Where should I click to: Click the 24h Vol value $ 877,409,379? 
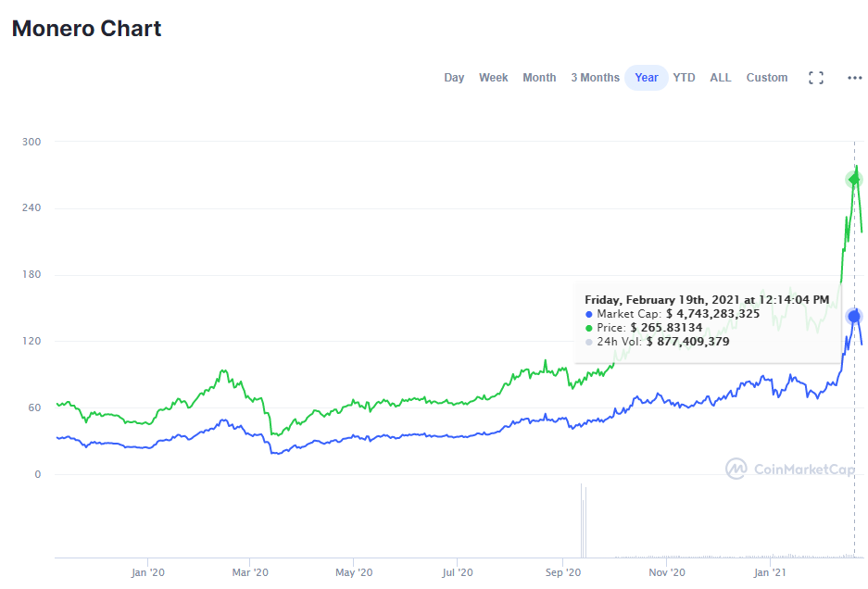pos(687,342)
